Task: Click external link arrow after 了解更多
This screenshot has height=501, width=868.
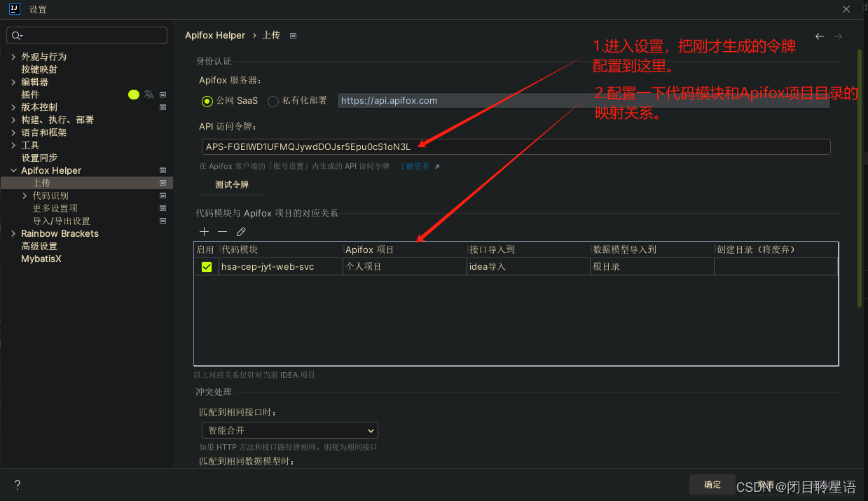Action: tap(437, 167)
